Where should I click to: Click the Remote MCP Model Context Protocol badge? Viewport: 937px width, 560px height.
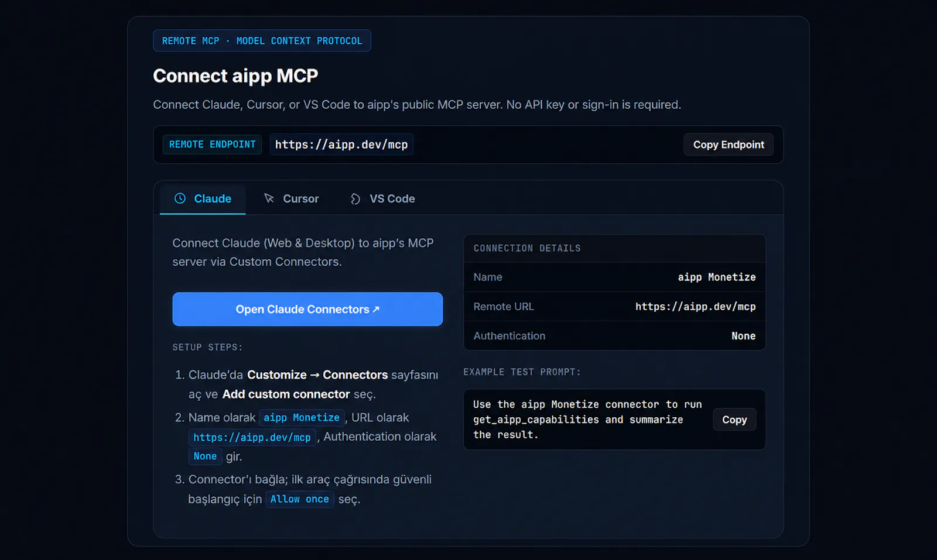click(262, 41)
